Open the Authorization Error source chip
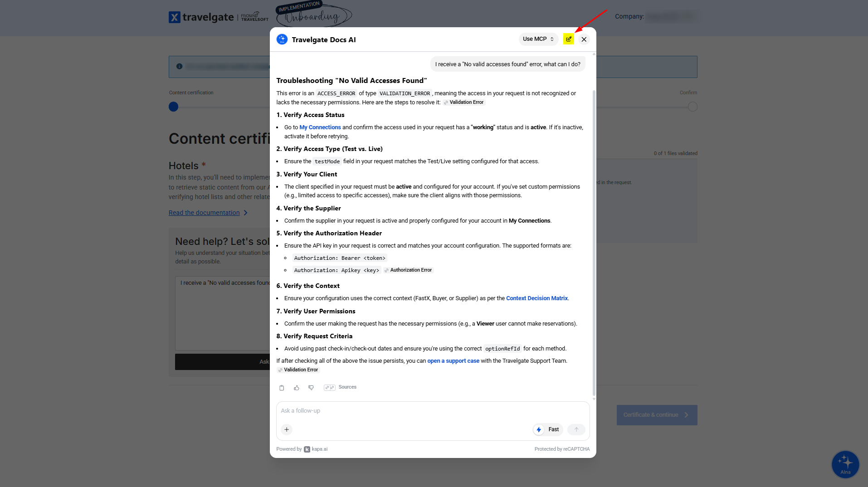The image size is (868, 487). point(409,270)
